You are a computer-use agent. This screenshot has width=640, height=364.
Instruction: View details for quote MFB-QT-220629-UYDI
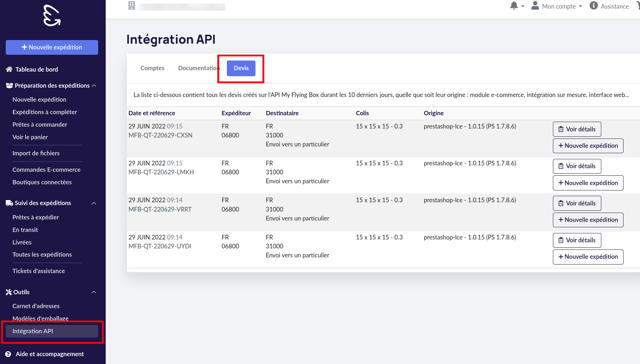point(577,240)
